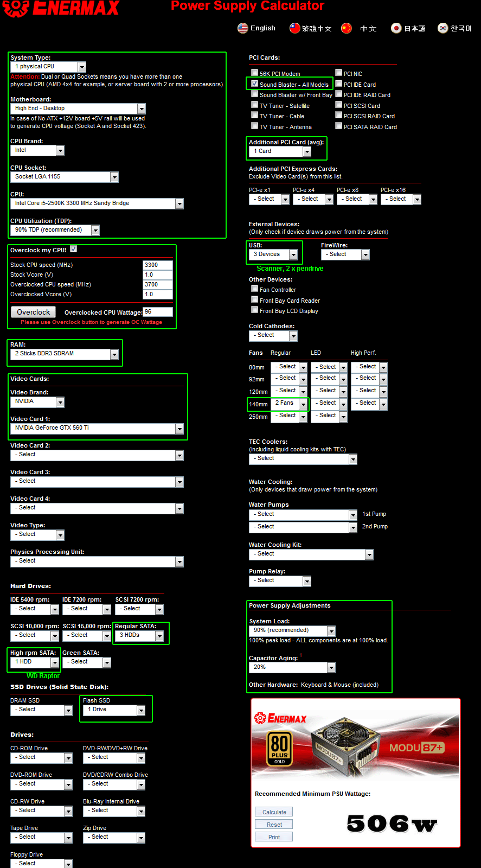Screen dimensions: 481x868
Task: Click the Stock Vcore (V) field
Action: pyautogui.click(x=158, y=275)
